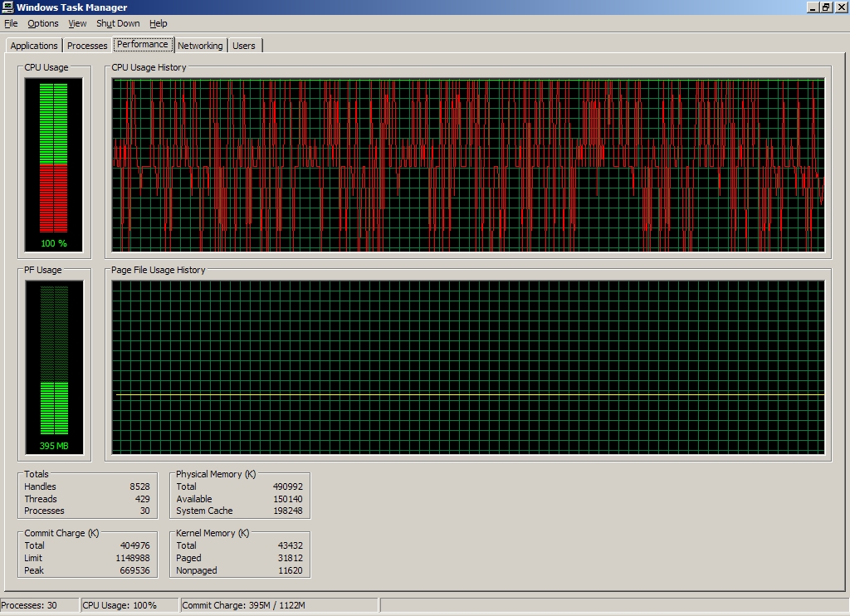850x616 pixels.
Task: Click the CPU Usage gauge showing 100 %
Action: 54,165
